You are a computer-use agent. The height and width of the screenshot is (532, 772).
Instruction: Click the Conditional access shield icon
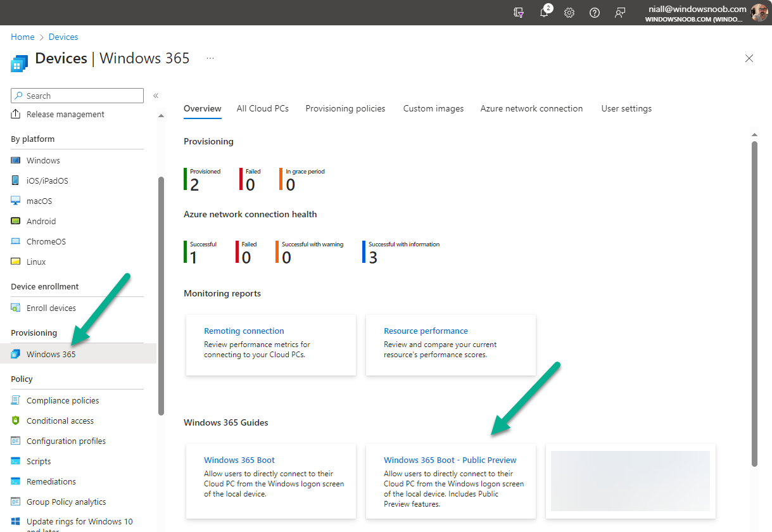coord(16,421)
